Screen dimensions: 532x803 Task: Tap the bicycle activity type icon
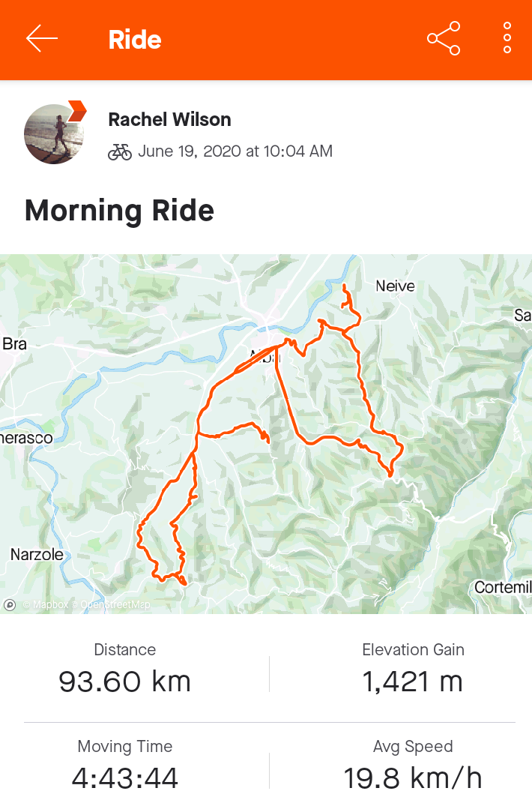point(120,151)
